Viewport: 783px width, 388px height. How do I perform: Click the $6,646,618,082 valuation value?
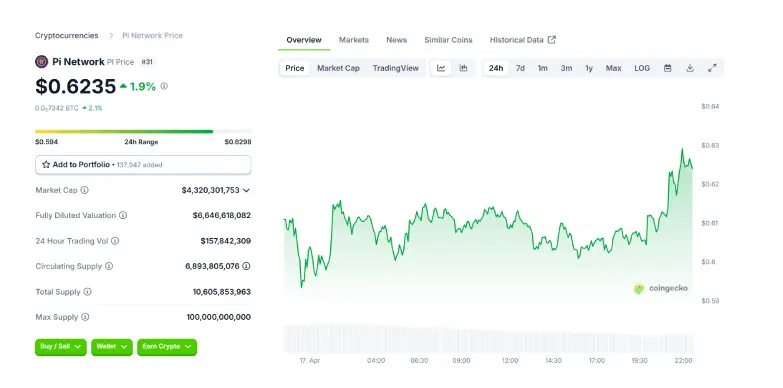[222, 215]
